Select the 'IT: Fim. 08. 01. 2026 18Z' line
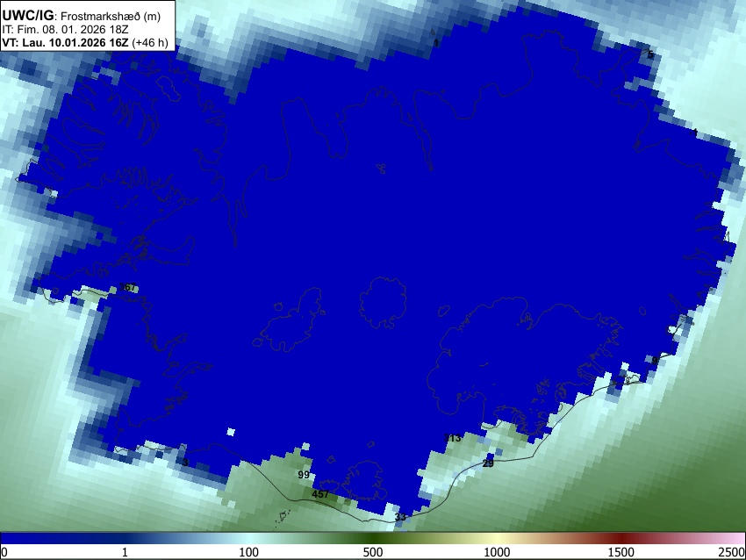This screenshot has width=746, height=560. tap(65, 30)
